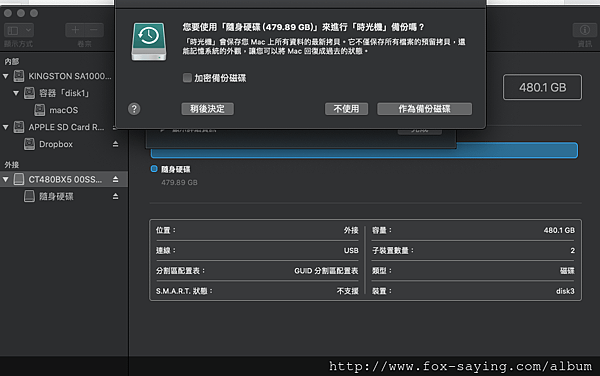Screen dimensions: 600x376
Task: Select CT480BX5 00SS external disk
Action: [65, 179]
